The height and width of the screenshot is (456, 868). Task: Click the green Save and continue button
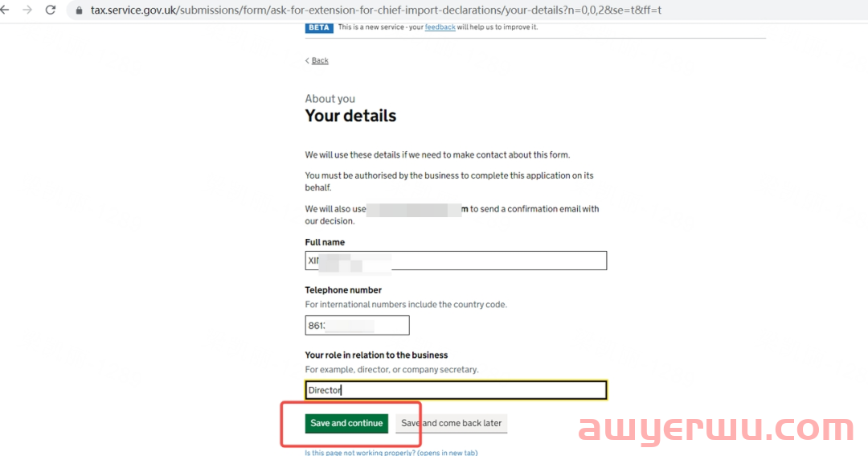coord(346,423)
